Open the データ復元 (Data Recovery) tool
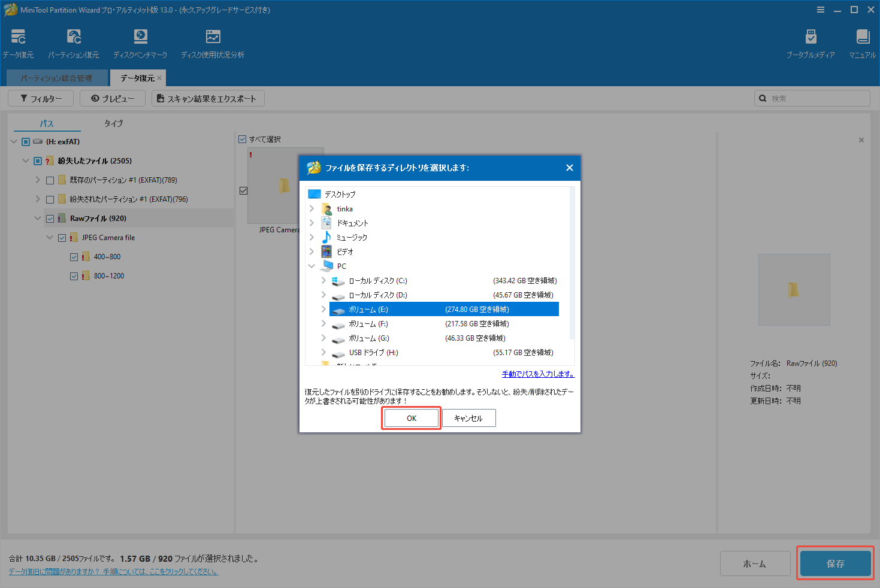The height and width of the screenshot is (588, 880). [19, 42]
